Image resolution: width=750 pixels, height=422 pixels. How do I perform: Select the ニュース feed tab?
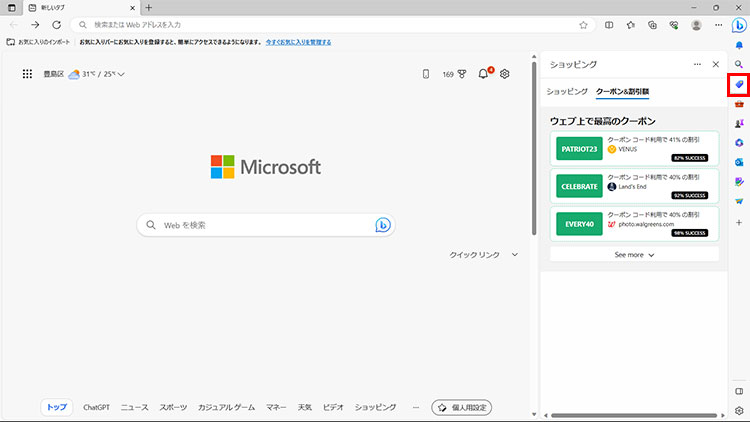tap(134, 408)
